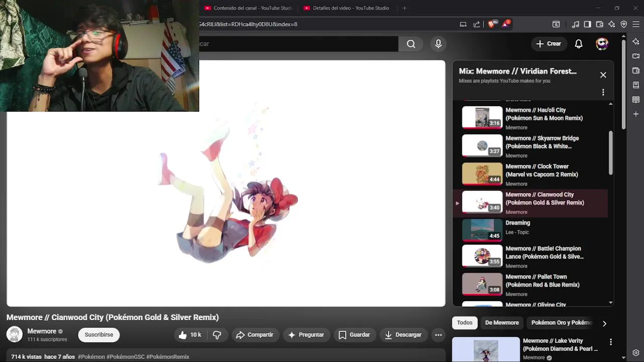Click the Guardar button
This screenshot has width=644, height=362.
tap(354, 335)
